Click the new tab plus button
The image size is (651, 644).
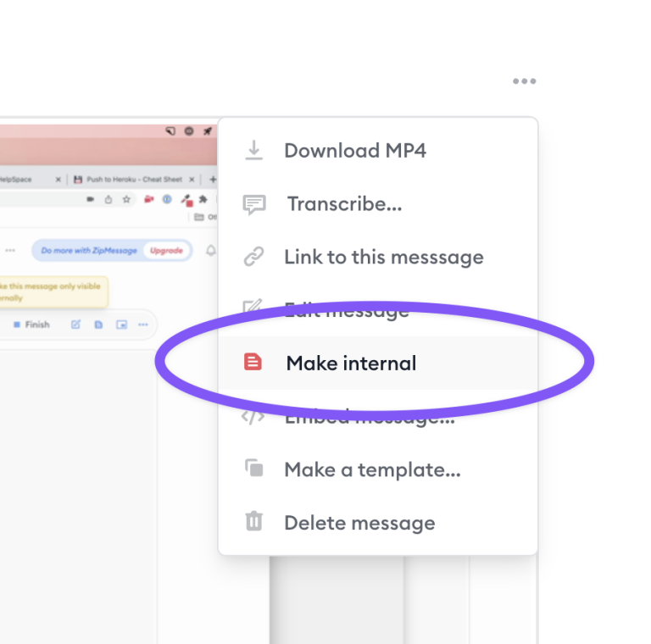(x=213, y=180)
